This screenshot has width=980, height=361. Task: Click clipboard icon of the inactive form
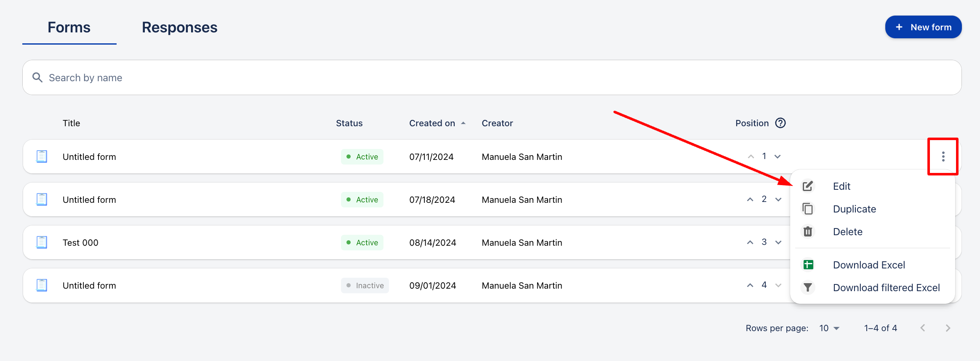pos(42,285)
